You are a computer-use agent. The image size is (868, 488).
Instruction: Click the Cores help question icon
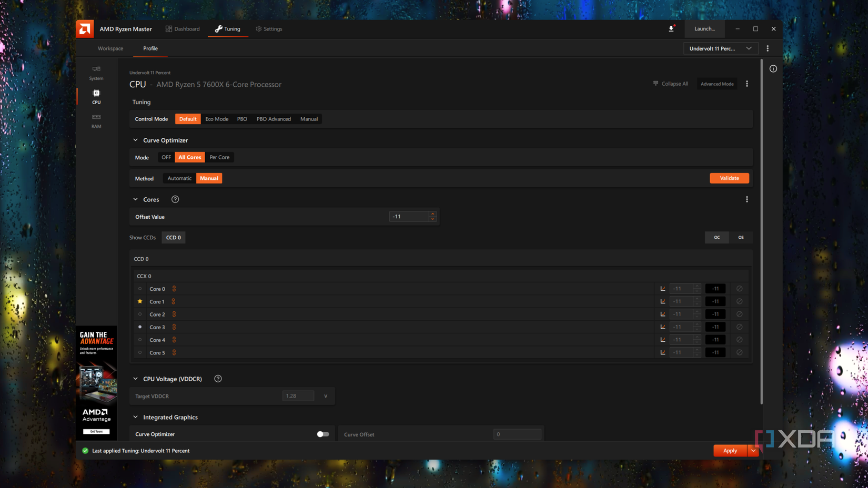175,199
